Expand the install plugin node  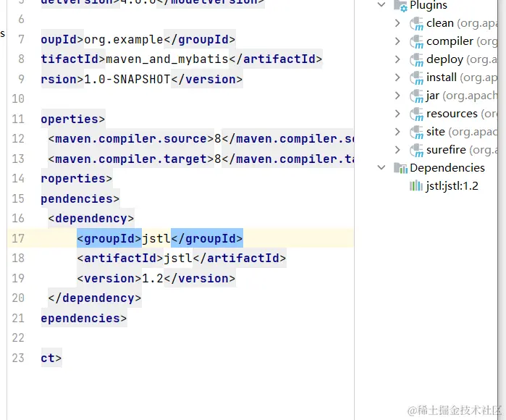click(397, 77)
